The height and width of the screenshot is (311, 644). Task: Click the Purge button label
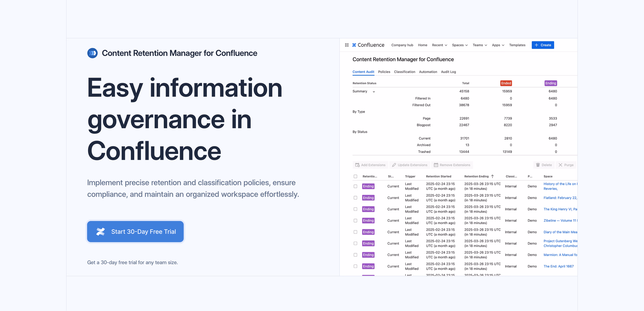click(569, 165)
